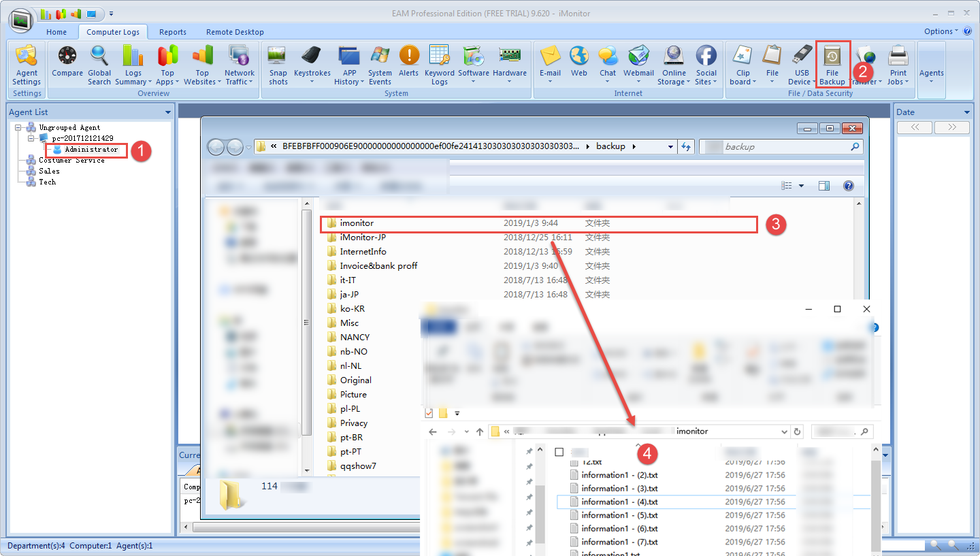The width and height of the screenshot is (980, 556).
Task: Open File activity logs
Action: click(x=772, y=66)
